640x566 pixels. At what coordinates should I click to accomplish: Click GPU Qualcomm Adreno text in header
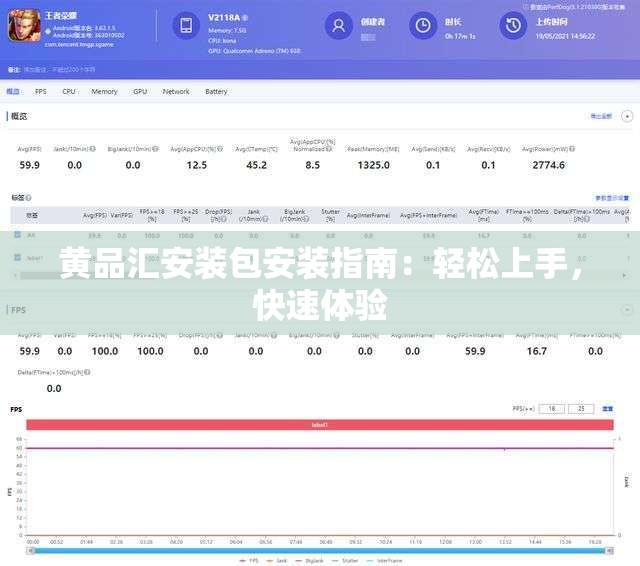pos(254,51)
